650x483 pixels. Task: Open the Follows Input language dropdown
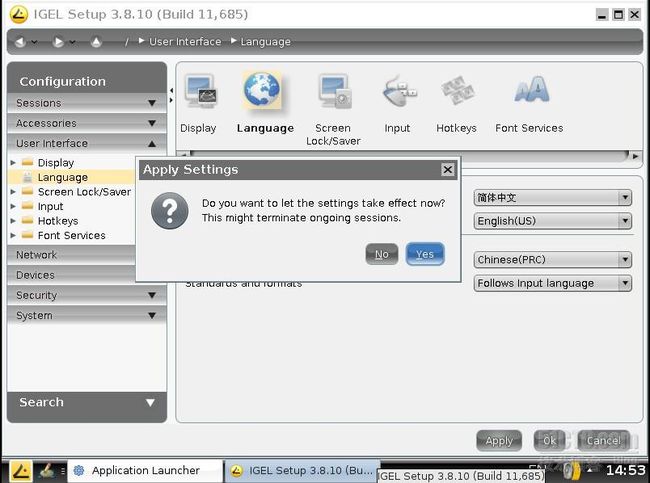(553, 283)
